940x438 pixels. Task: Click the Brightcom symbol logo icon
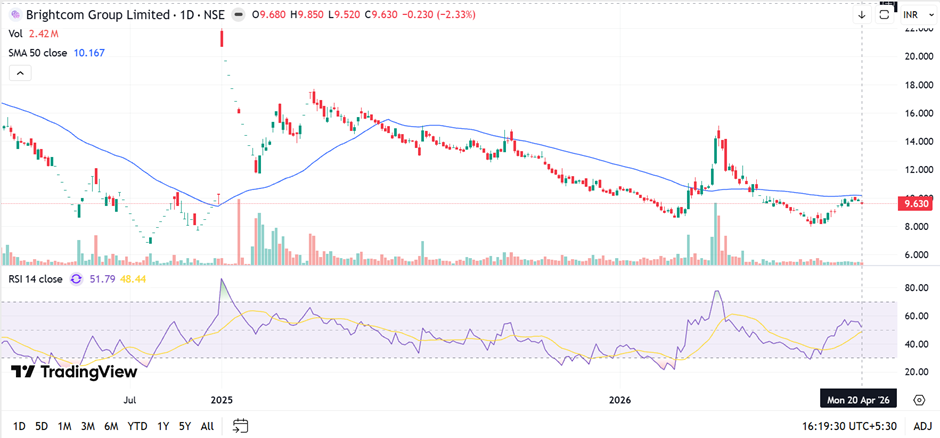pyautogui.click(x=14, y=15)
